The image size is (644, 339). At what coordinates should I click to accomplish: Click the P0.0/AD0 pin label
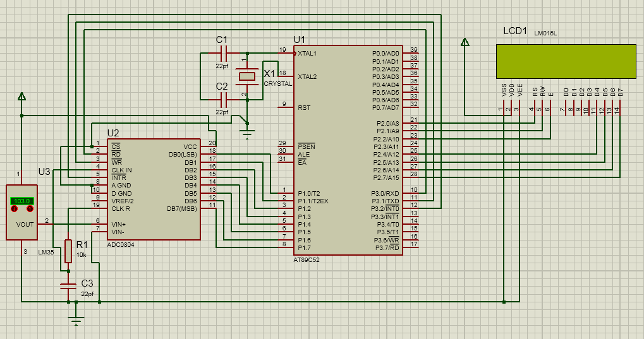[386, 54]
